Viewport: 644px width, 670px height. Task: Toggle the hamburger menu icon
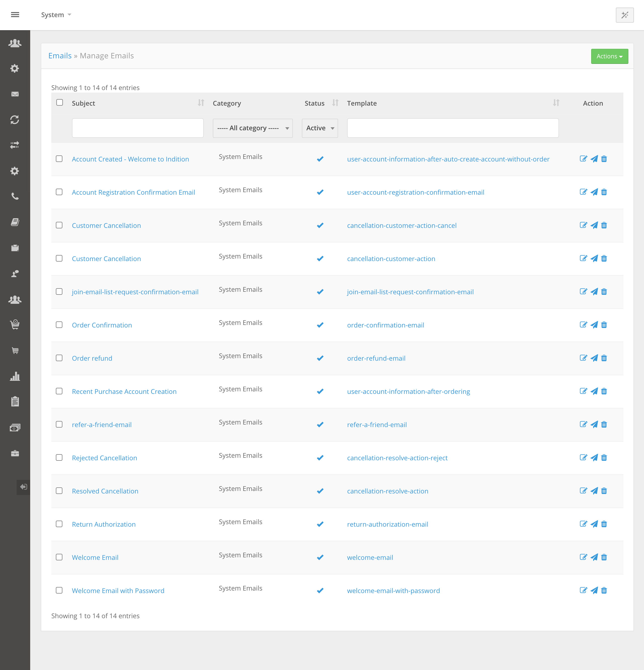pyautogui.click(x=15, y=15)
